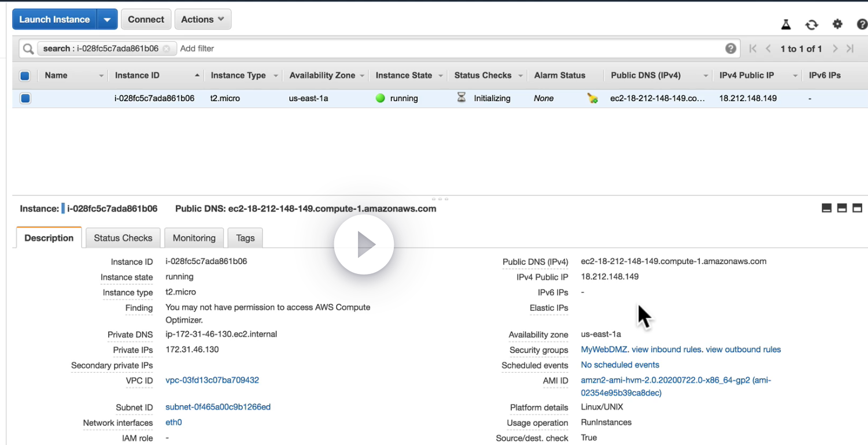Play the video overlay
The image size is (868, 445).
364,244
